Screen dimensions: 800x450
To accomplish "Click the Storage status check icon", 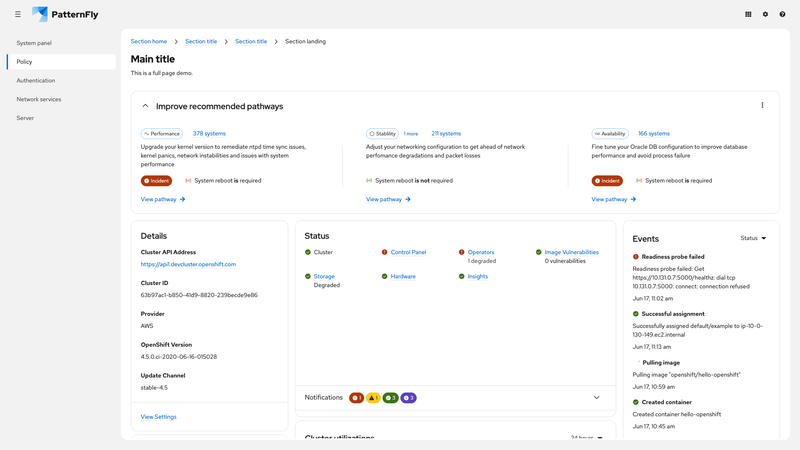I will pos(308,277).
